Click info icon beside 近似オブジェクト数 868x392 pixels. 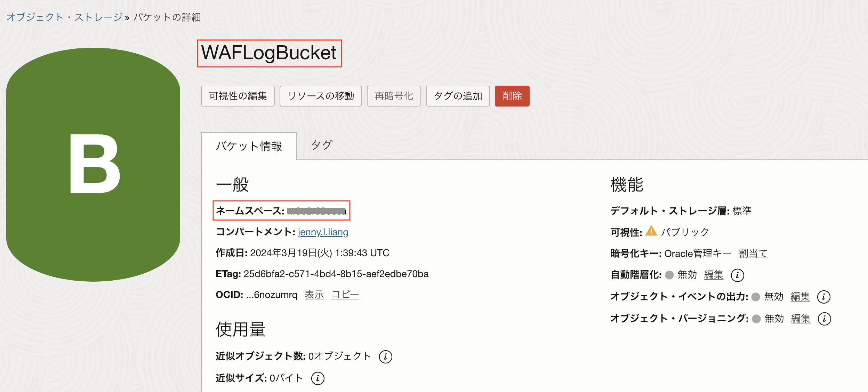coord(385,356)
